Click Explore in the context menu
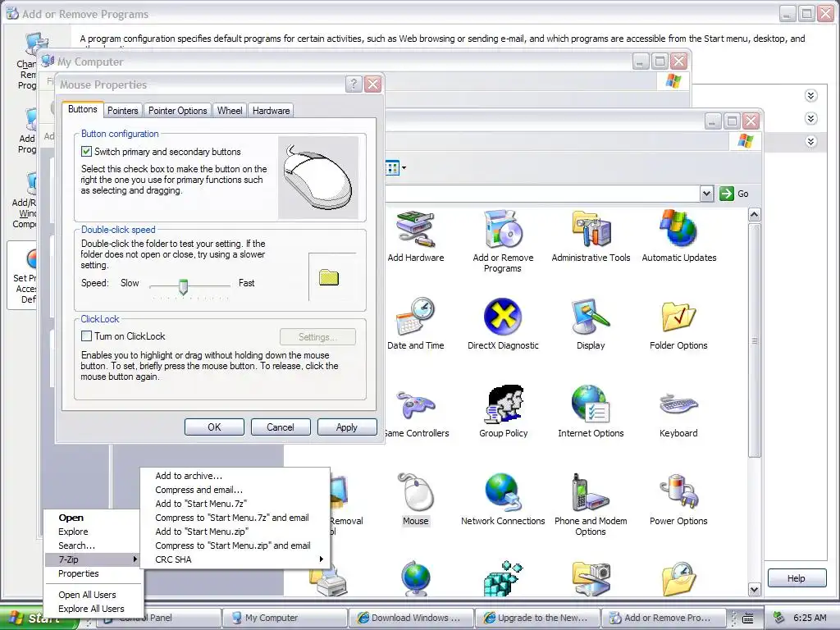 click(x=94, y=532)
